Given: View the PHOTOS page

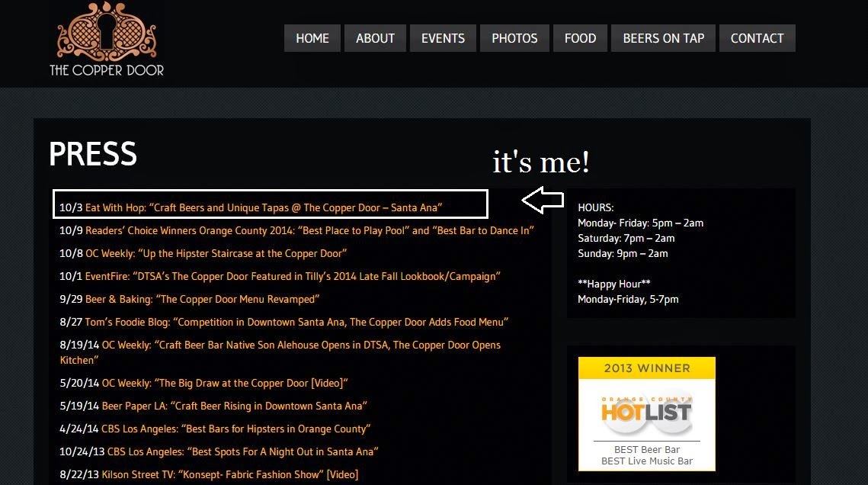Looking at the screenshot, I should click(x=514, y=38).
